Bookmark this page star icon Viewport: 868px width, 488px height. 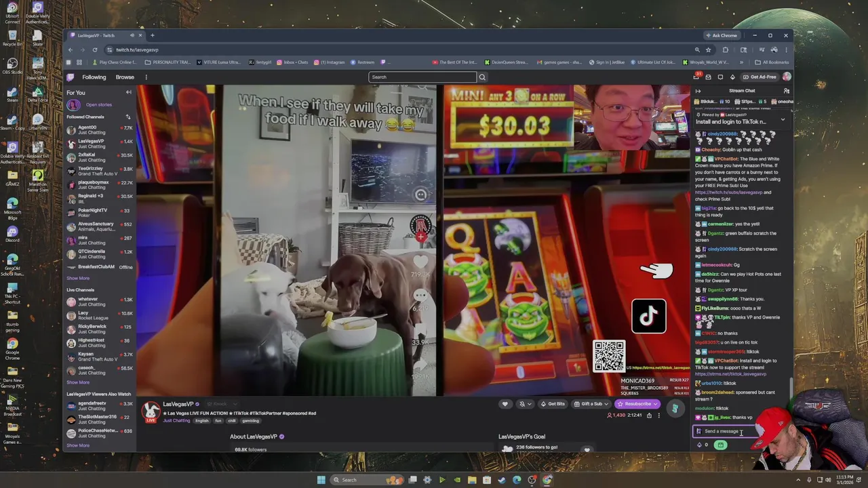click(709, 49)
